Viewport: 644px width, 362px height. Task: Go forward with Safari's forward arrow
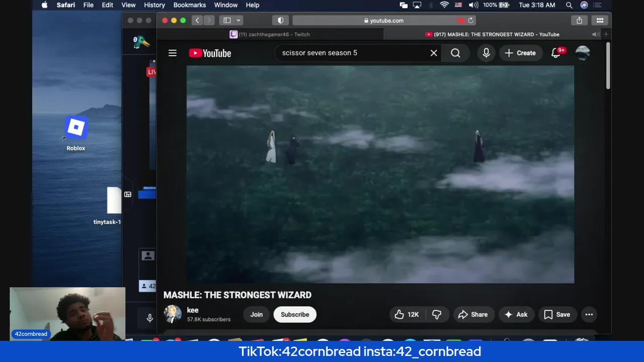tap(209, 21)
